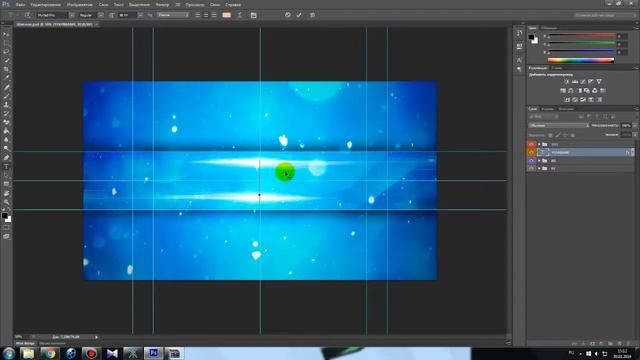Select the Eraser tool
The width and height of the screenshot is (640, 360).
coord(6,122)
